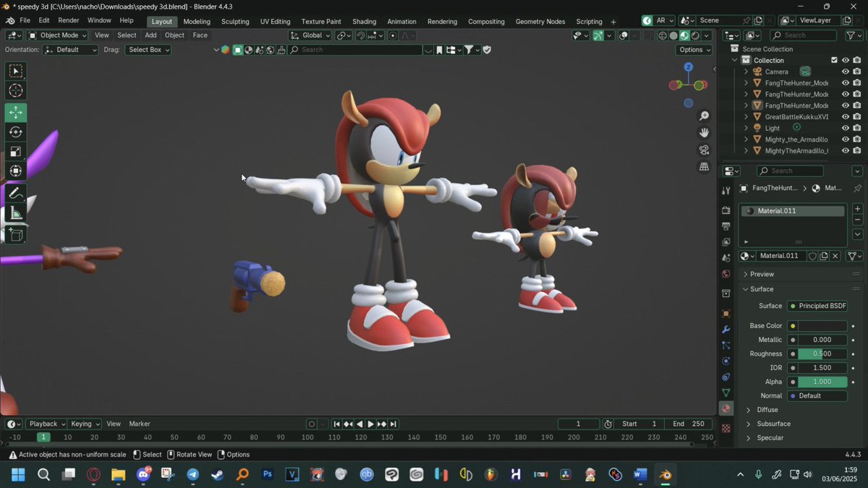Uncheck the Collection exclude checkbox
868x488 pixels.
point(834,60)
